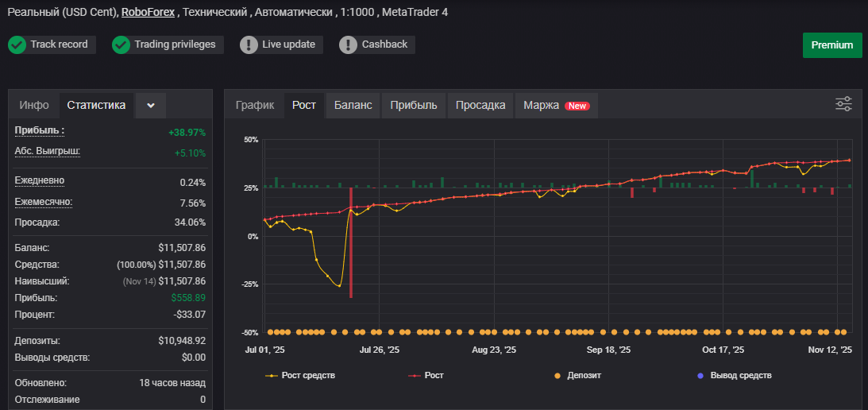Click the green checkmark next to Track record
Viewport: 868px width, 410px height.
tap(17, 44)
